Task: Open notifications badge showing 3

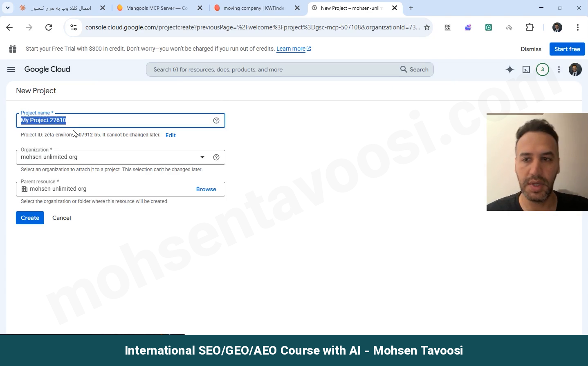Action: click(543, 69)
